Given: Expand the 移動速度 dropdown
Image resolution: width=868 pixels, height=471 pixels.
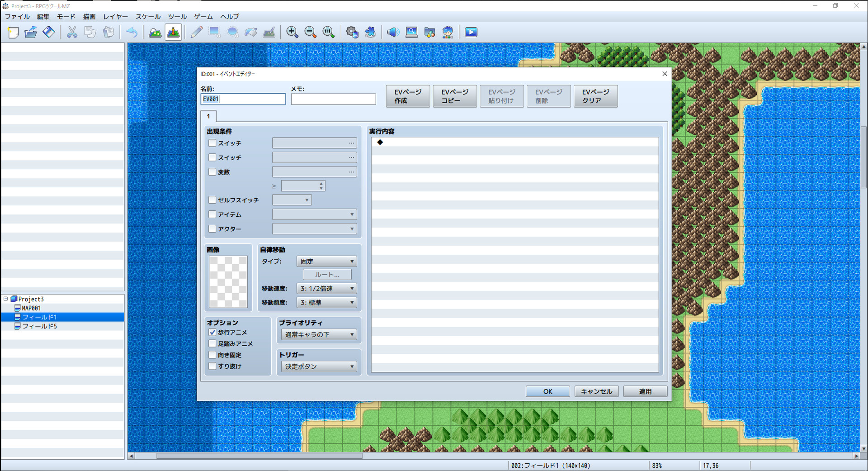Looking at the screenshot, I should (x=326, y=289).
